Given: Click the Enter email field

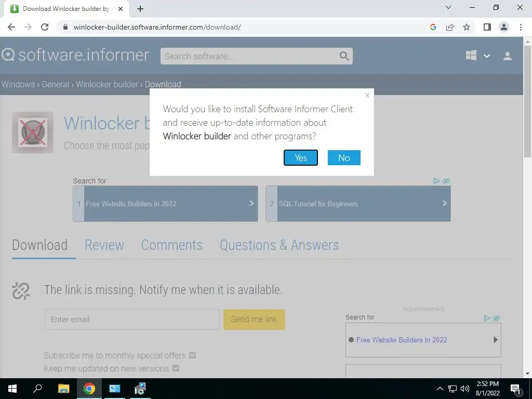Looking at the screenshot, I should click(x=131, y=320).
